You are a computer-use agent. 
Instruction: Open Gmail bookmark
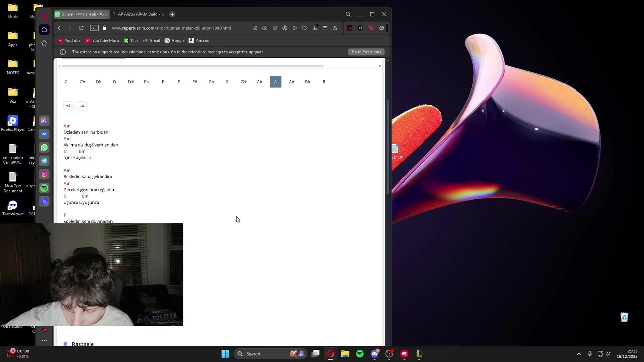point(151,41)
